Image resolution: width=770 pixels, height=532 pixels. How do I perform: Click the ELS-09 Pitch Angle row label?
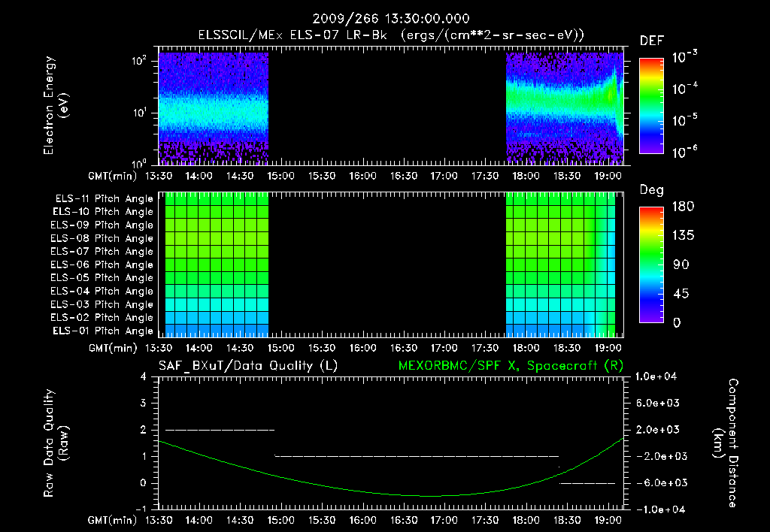click(x=102, y=225)
